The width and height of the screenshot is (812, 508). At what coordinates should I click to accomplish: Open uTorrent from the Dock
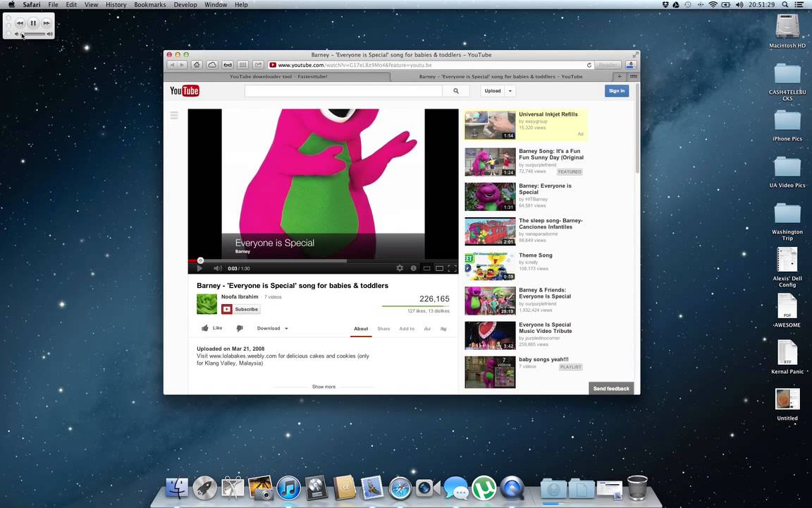click(x=484, y=488)
